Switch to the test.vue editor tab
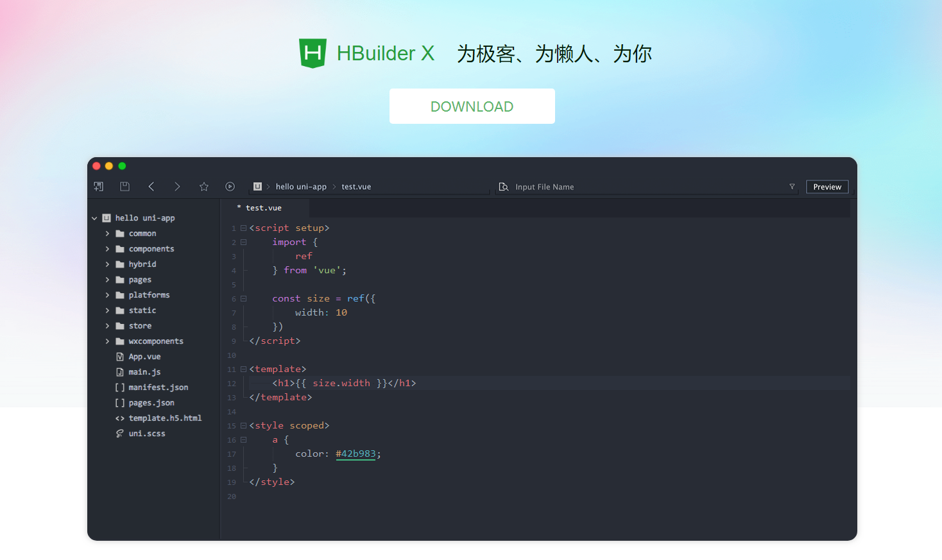This screenshot has height=560, width=942. click(x=264, y=208)
